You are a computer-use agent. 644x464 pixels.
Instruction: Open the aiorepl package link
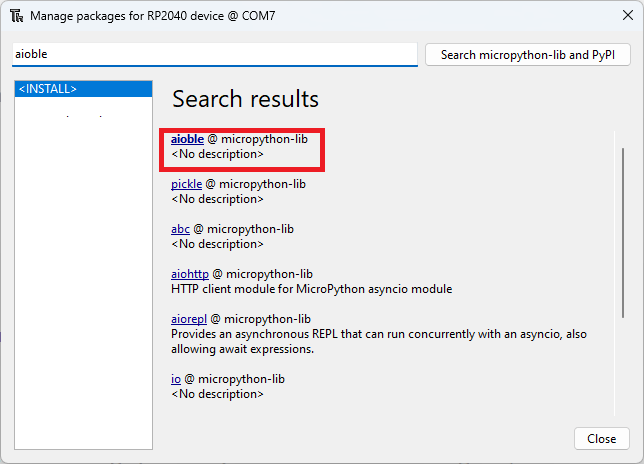[189, 319]
